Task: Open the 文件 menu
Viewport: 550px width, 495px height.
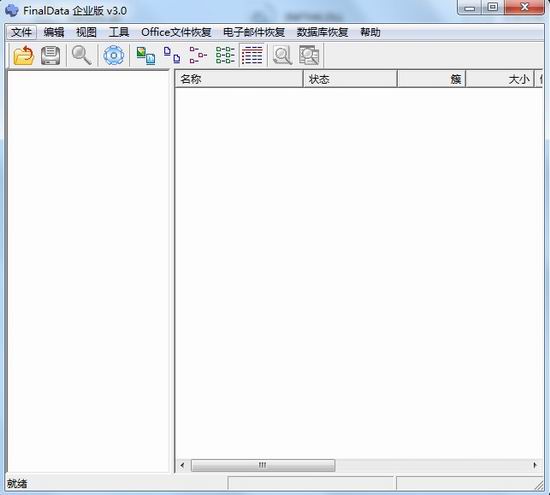Action: pos(21,32)
